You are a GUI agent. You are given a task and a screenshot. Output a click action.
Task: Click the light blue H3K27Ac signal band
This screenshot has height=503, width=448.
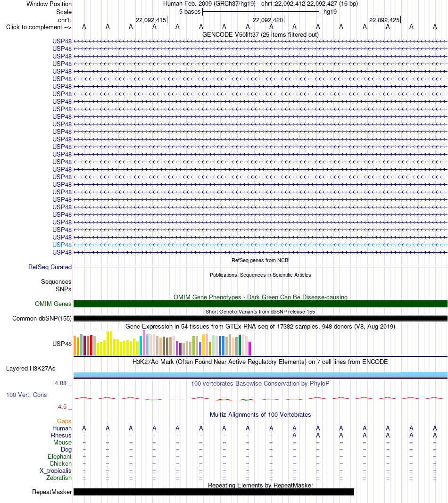(260, 374)
